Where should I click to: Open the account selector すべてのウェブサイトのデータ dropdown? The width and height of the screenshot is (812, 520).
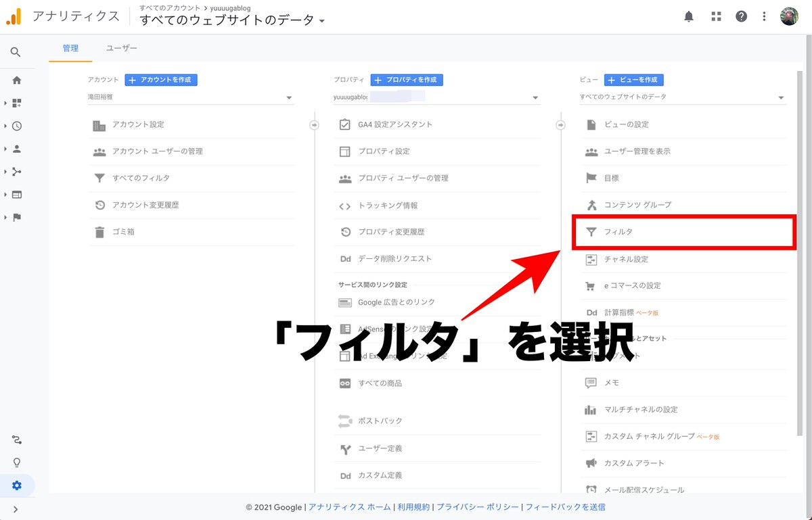232,20
